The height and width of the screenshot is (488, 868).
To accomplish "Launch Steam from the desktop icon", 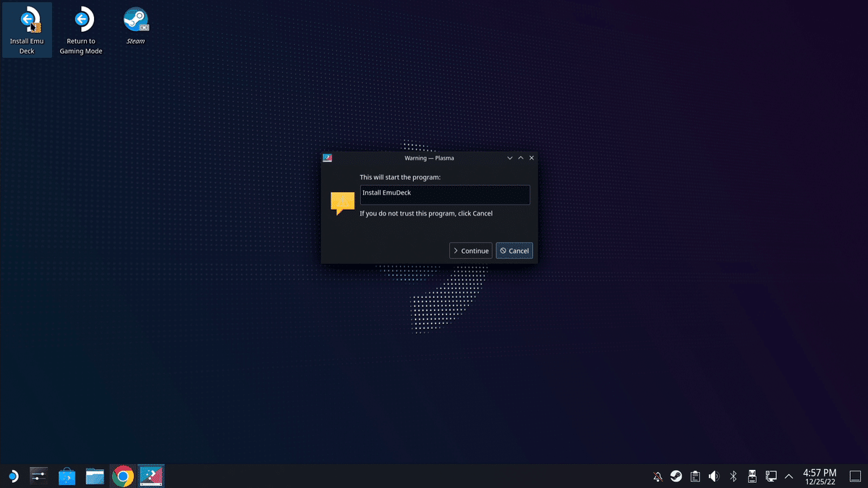I will [x=135, y=26].
